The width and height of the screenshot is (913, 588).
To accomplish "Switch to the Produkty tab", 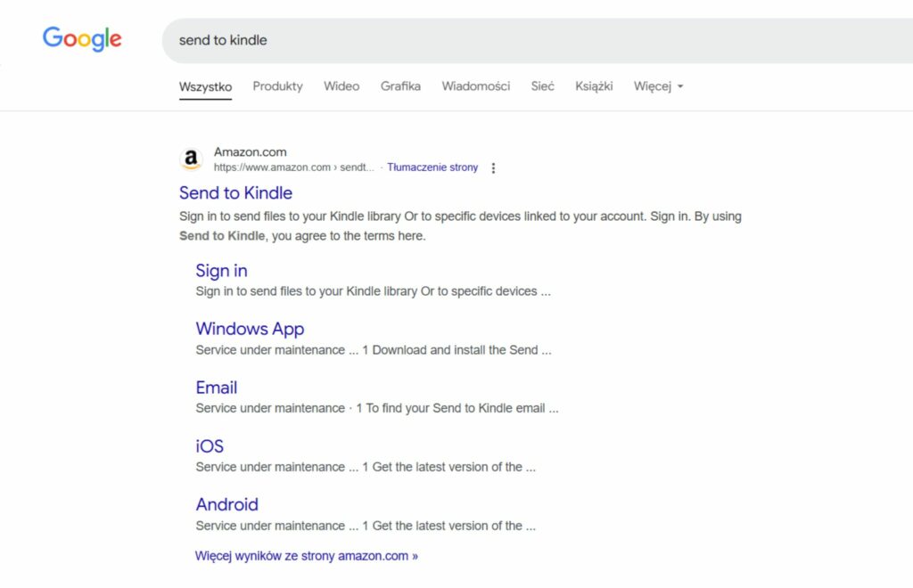I will (278, 86).
